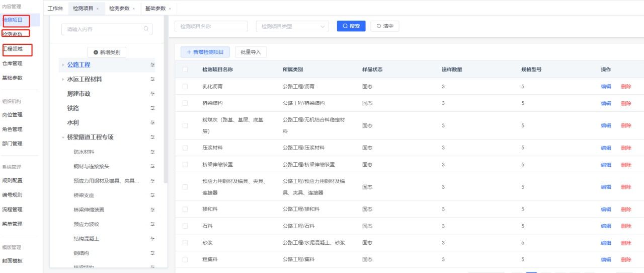Click the 新增类别 button
Image resolution: width=644 pixels, height=273 pixels.
(107, 52)
